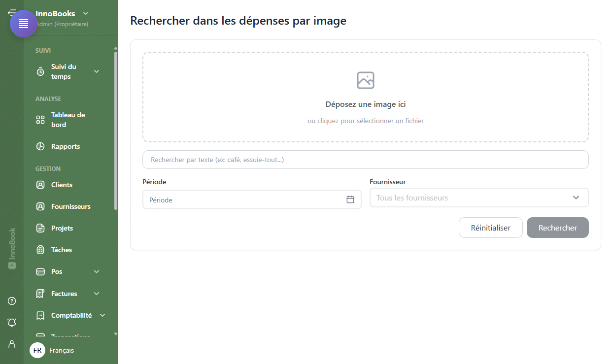Click sidebar scroll up arrow
The image size is (613, 364).
(x=116, y=48)
